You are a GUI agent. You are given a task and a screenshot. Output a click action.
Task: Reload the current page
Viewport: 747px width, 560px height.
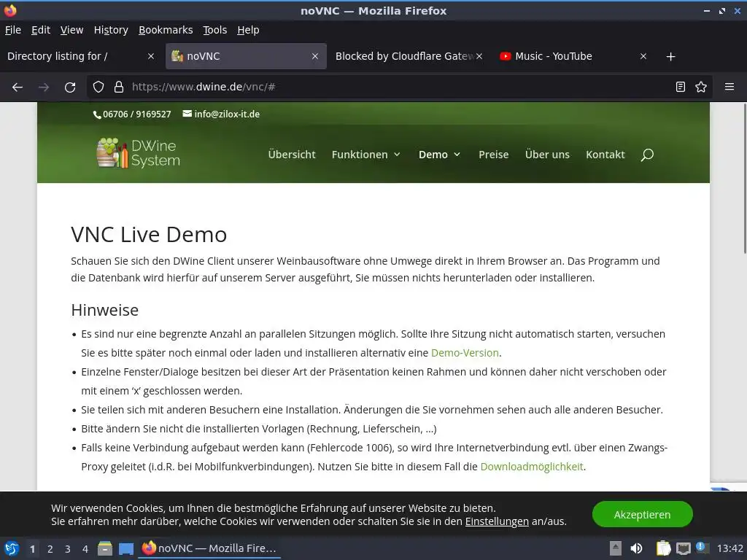[70, 87]
